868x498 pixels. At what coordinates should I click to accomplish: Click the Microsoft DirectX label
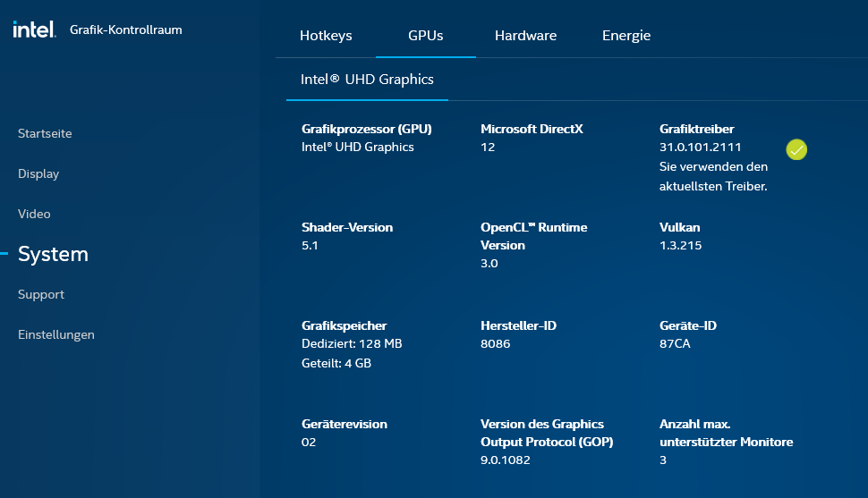(532, 129)
